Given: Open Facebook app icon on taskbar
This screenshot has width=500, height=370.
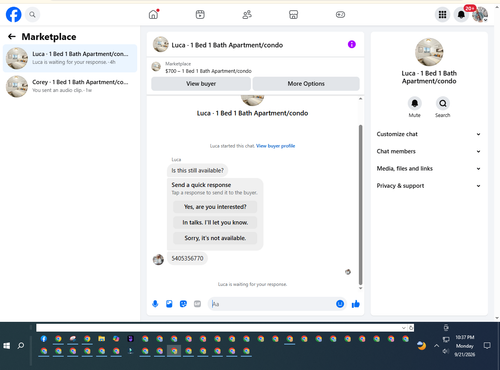Looking at the screenshot, I should [x=44, y=339].
